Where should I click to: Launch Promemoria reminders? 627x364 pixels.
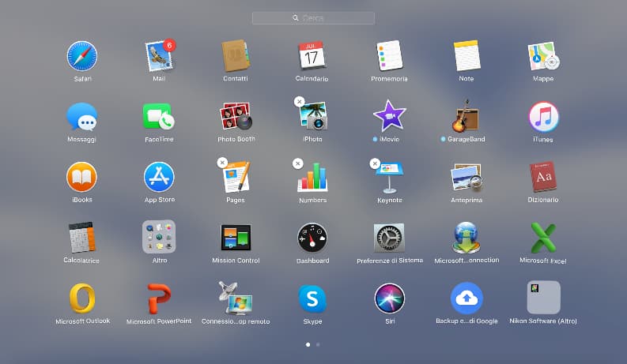tap(389, 56)
